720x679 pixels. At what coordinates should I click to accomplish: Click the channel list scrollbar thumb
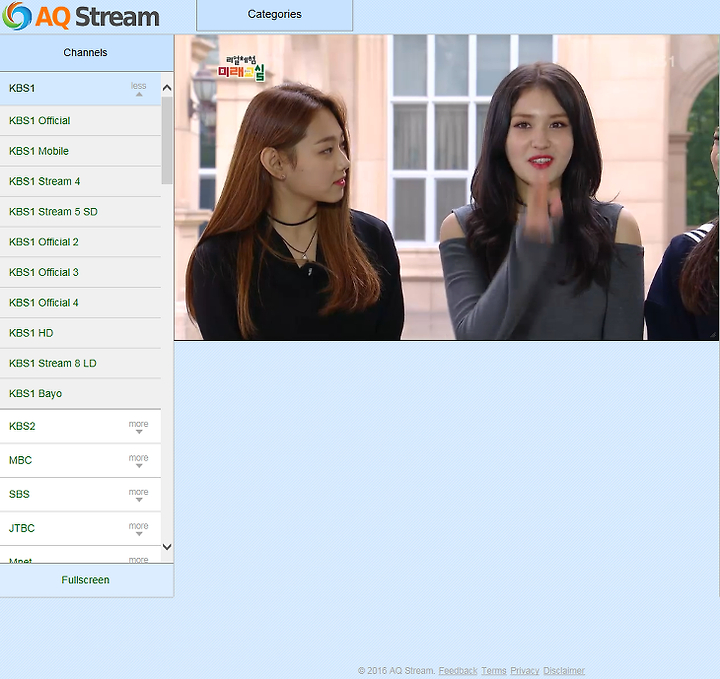[x=167, y=140]
